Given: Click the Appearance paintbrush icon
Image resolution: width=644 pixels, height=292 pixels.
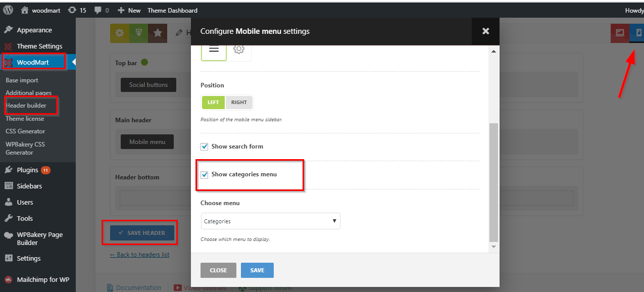Looking at the screenshot, I should (x=8, y=30).
